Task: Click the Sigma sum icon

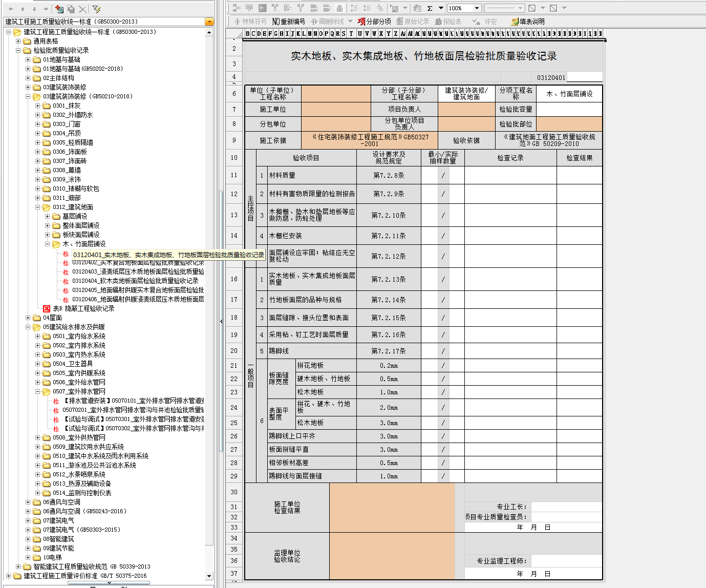Action: click(430, 8)
